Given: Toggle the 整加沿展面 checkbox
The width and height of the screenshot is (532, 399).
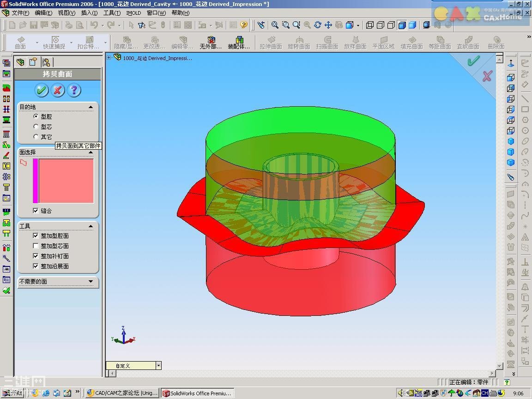Looking at the screenshot, I should 36,266.
